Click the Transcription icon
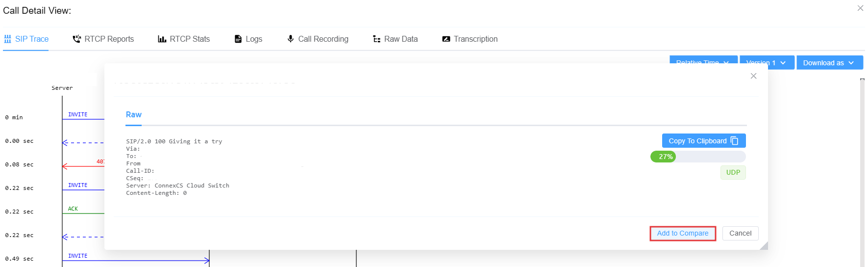Viewport: 868px width, 267px height. (x=446, y=39)
